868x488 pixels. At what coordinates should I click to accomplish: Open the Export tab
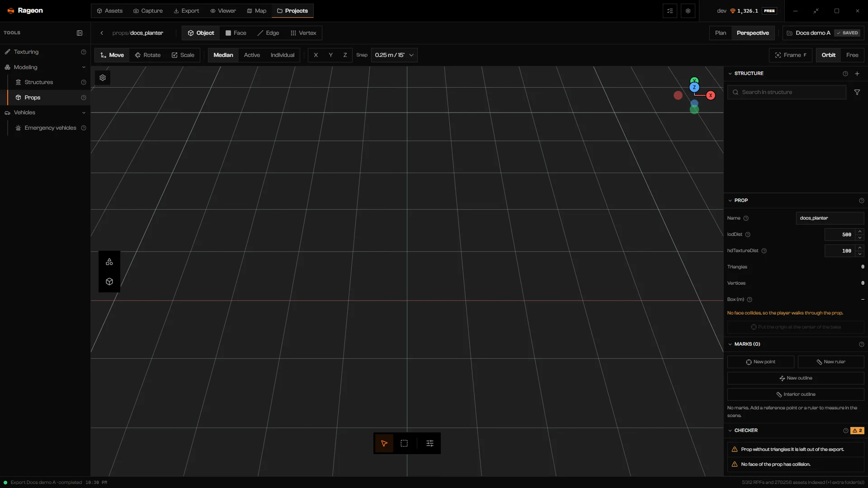coord(186,11)
